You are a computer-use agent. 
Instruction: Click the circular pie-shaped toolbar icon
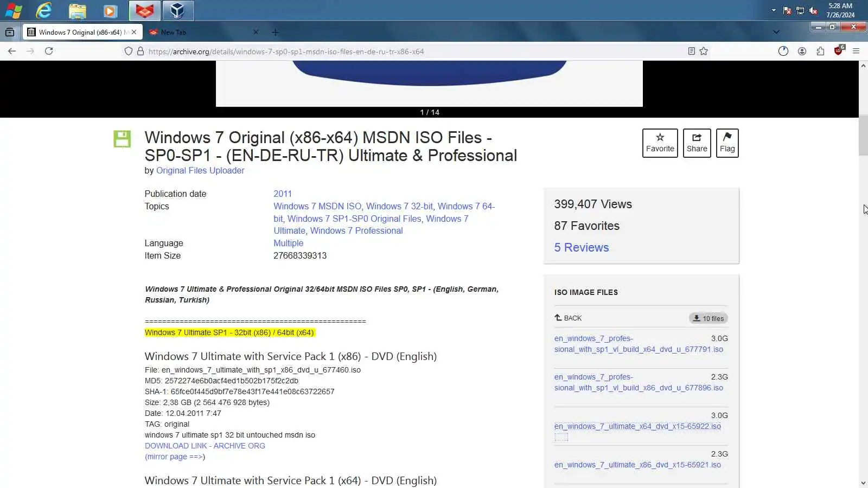[x=783, y=51]
